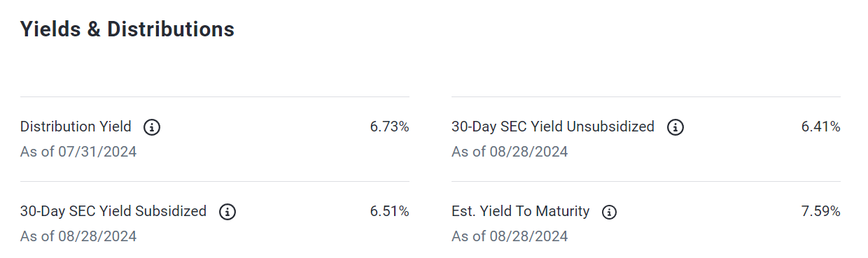Click the divider line above Distribution Yield
868x258 pixels.
215,96
